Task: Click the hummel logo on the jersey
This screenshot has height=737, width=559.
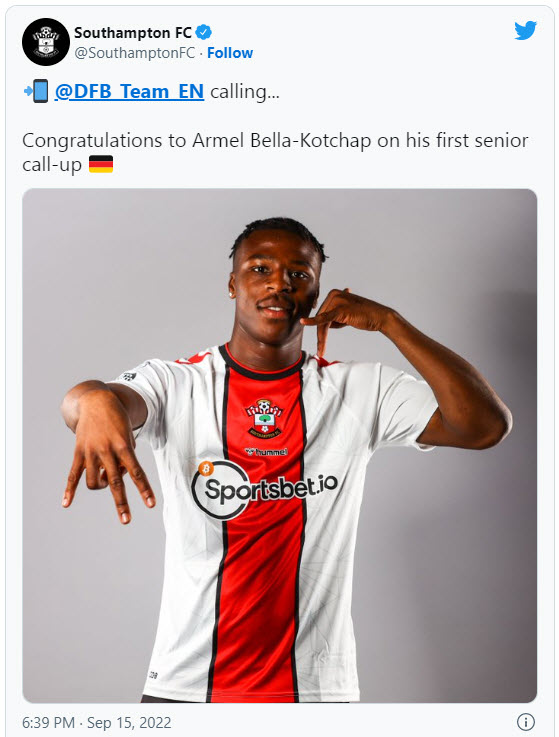Action: [266, 452]
